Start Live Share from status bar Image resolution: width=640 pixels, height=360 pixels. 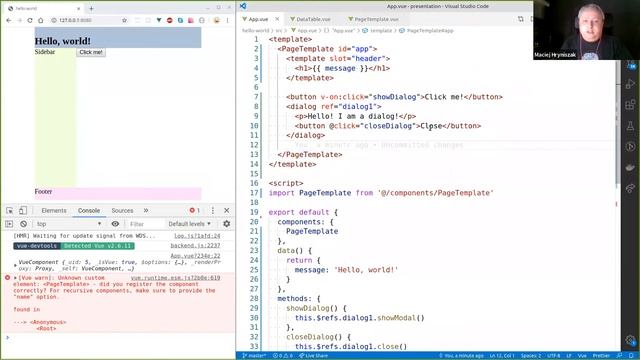point(313,356)
